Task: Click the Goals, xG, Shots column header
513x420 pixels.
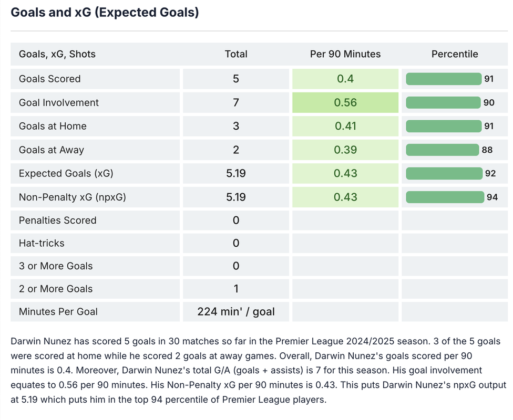Action: pyautogui.click(x=57, y=54)
